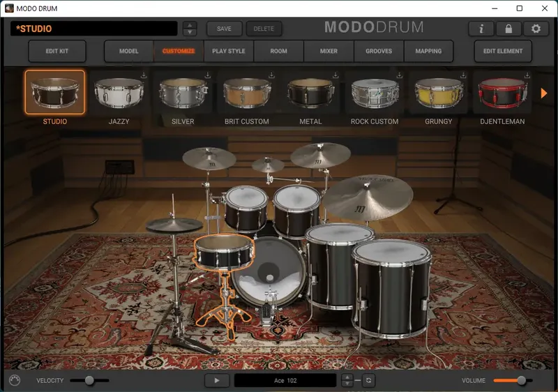
Task: Pick the METAL snare thumbnail
Action: point(310,93)
